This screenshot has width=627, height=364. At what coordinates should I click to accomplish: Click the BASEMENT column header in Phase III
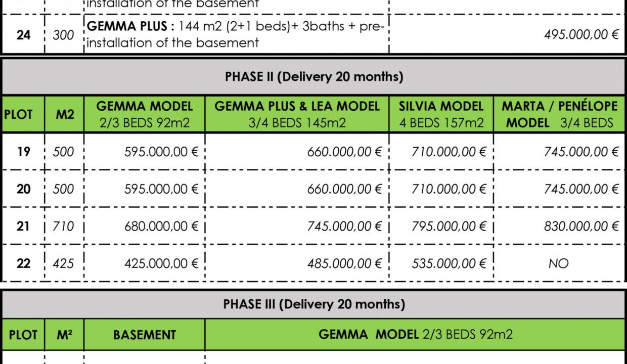144,335
